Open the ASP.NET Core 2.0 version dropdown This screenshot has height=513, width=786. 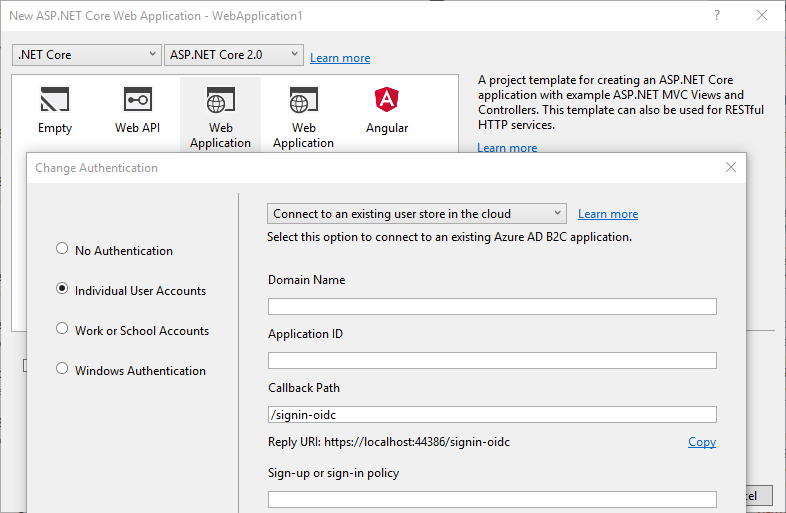[x=234, y=55]
